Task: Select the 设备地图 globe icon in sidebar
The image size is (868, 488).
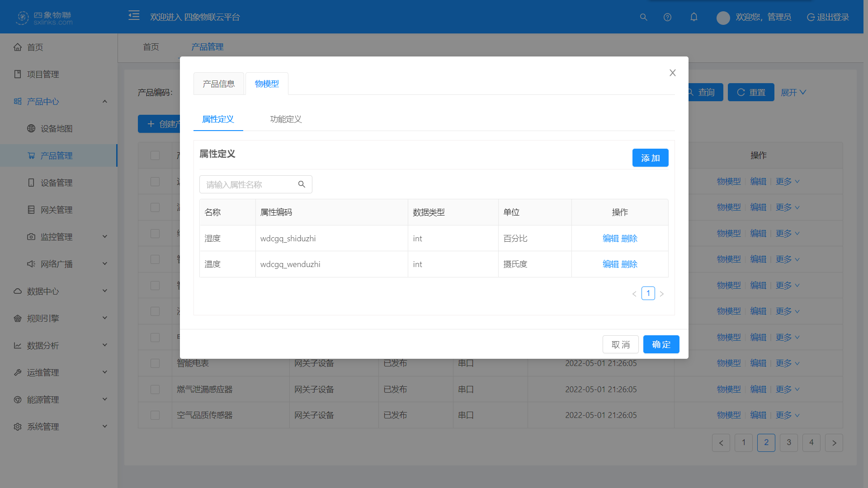Action: tap(31, 128)
